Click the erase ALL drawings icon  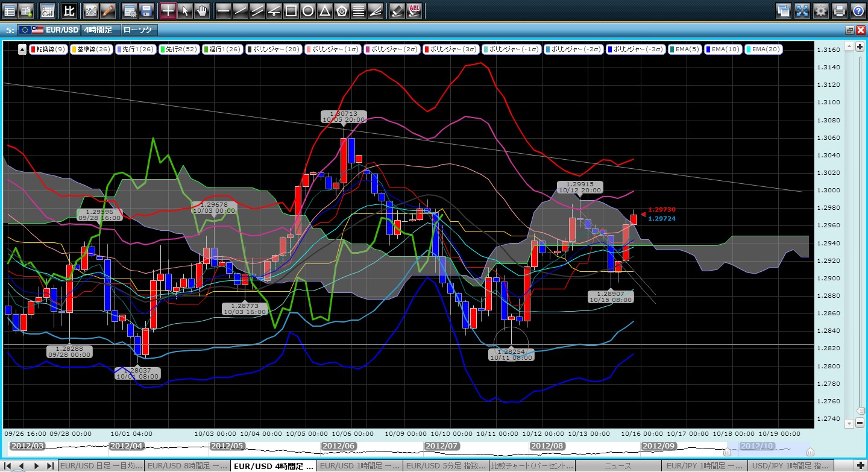click(x=414, y=10)
